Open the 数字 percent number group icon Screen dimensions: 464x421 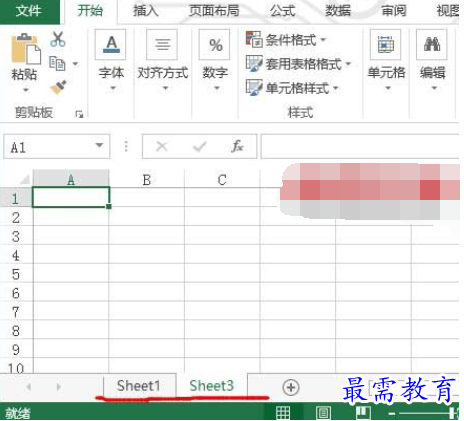[215, 45]
